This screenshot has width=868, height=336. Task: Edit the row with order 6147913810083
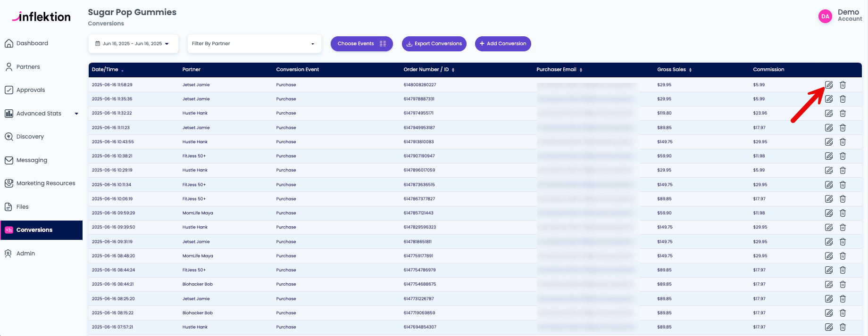click(829, 142)
